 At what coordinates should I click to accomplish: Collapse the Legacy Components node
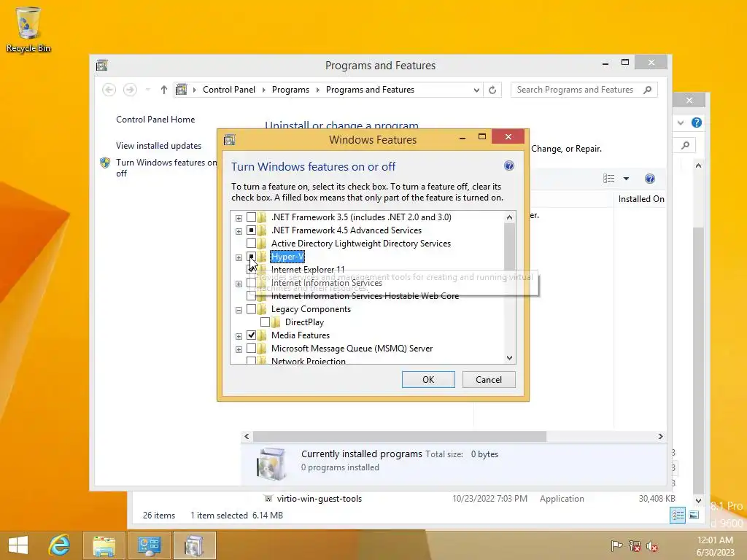point(239,310)
